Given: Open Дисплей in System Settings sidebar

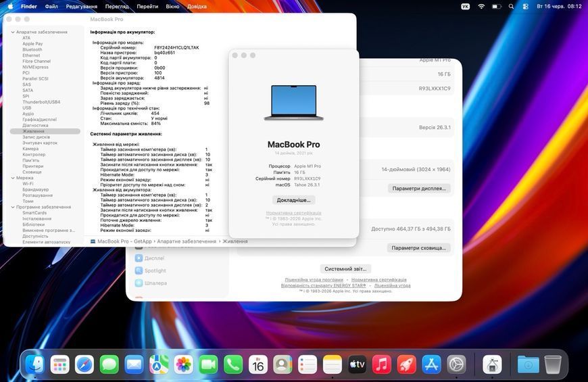Looking at the screenshot, I should tap(149, 258).
